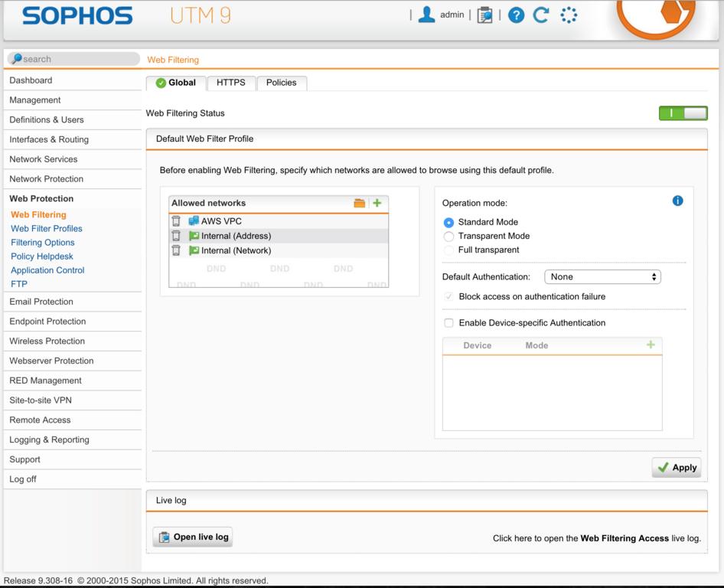Select Transparent Mode operation mode

[448, 237]
